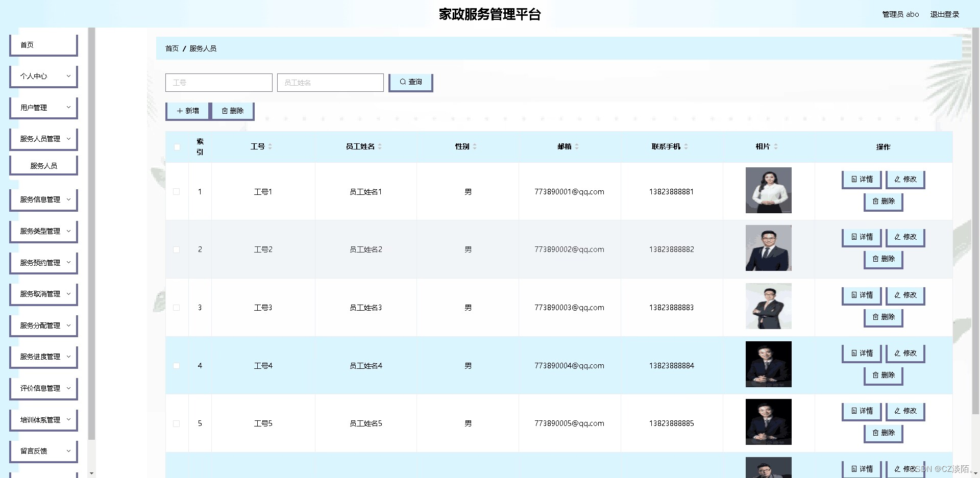Open photo thumbnail of 员工姓名1

pos(769,190)
